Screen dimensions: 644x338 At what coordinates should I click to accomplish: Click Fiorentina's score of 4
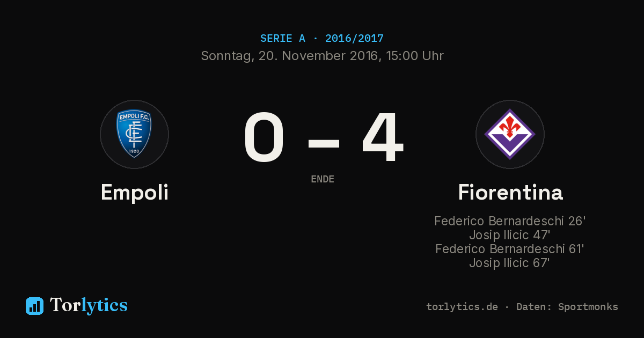point(382,137)
